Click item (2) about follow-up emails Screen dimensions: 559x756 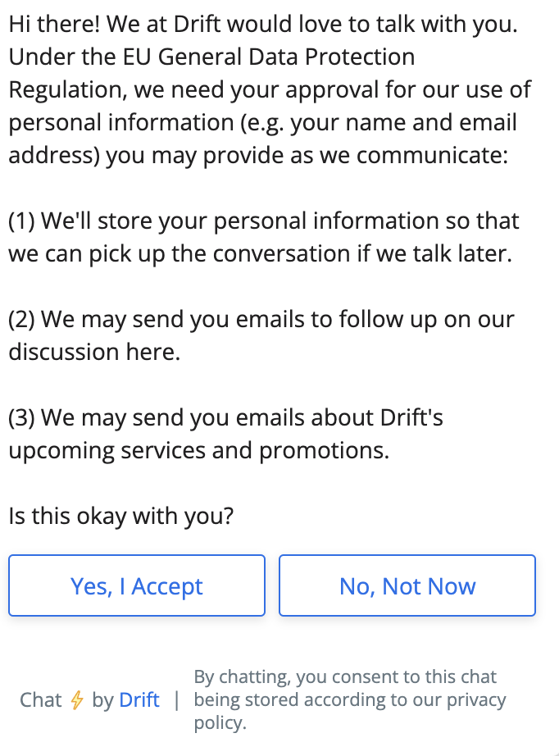[261, 319]
